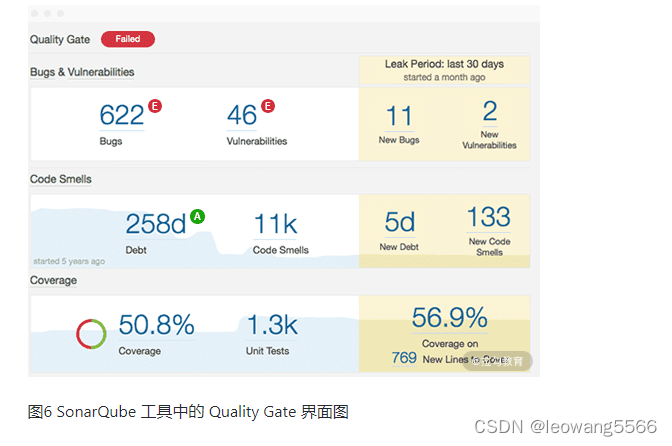Click the Coverage section heading

[53, 280]
